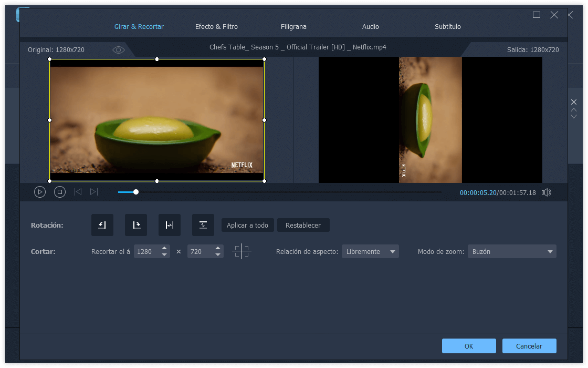Image resolution: width=588 pixels, height=368 pixels.
Task: Click the bottom-middle crop edge handle
Action: (157, 181)
